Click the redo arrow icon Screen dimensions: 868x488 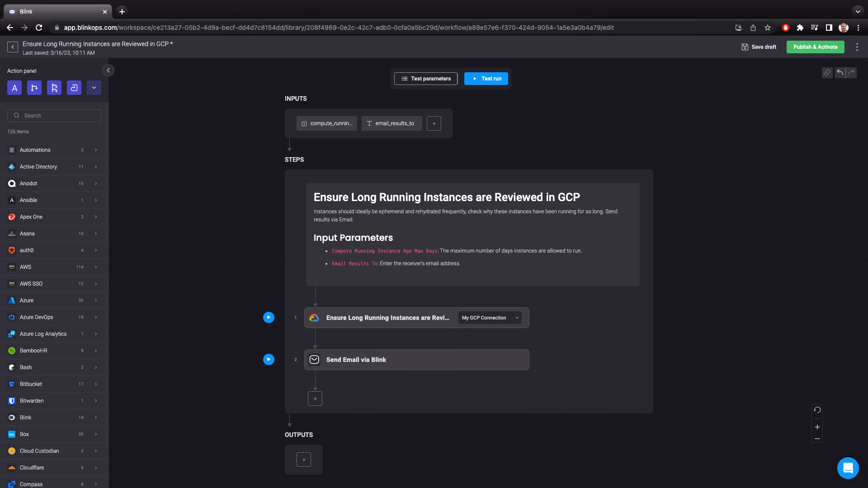(x=851, y=73)
